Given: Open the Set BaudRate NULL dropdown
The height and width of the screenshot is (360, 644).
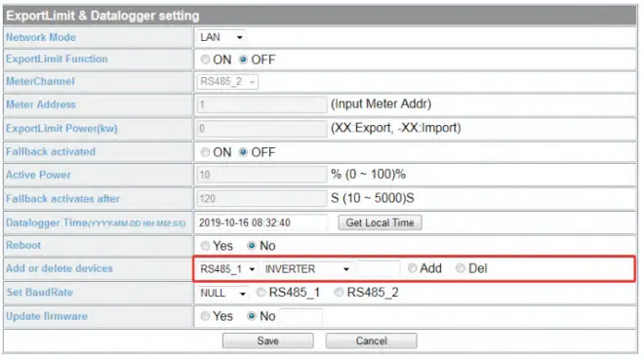Looking at the screenshot, I should click(222, 293).
